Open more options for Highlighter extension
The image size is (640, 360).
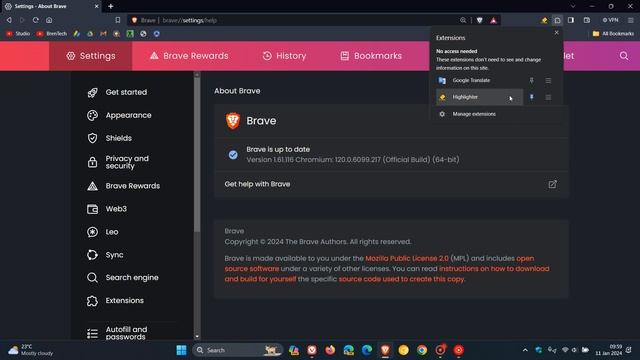(x=548, y=97)
